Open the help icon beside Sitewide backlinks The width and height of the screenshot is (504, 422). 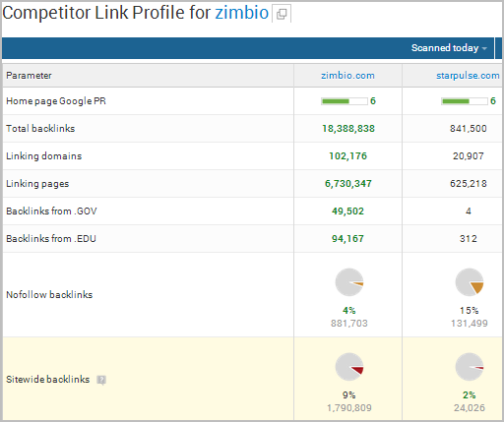pos(101,380)
